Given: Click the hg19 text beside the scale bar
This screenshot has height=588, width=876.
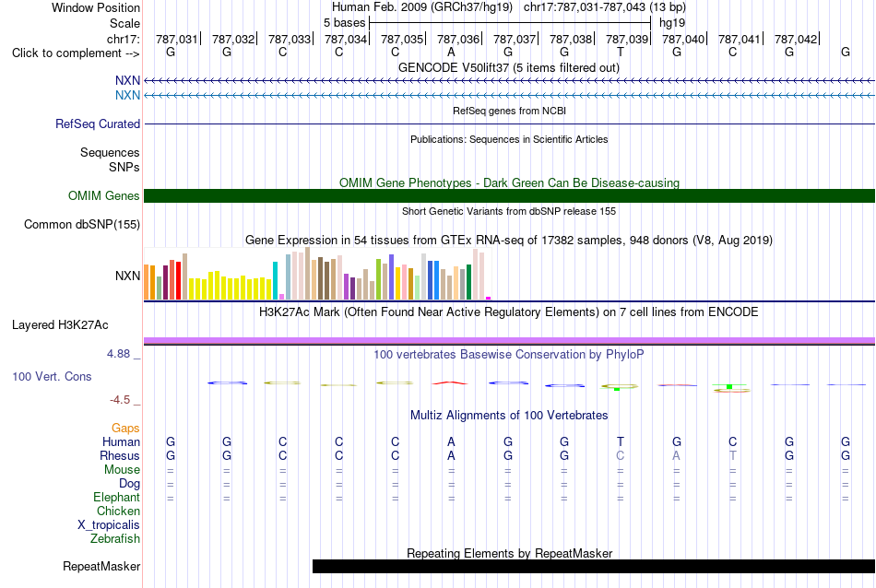Looking at the screenshot, I should pos(672,23).
